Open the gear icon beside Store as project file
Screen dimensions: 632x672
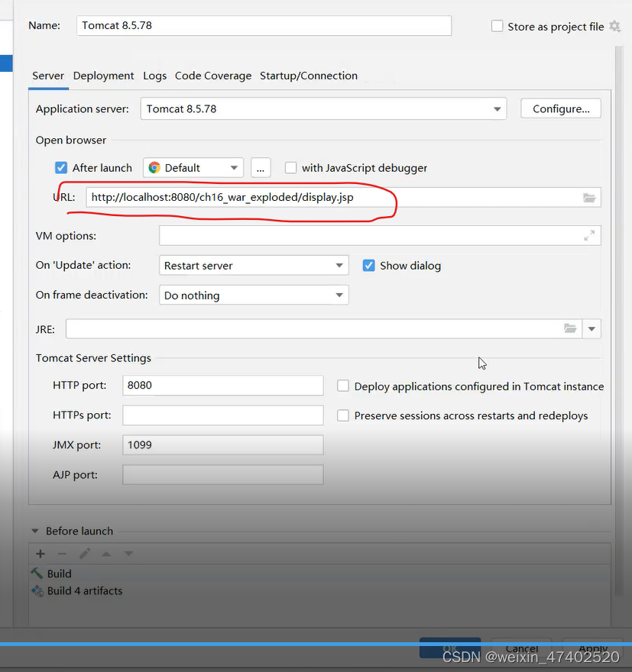pos(615,27)
